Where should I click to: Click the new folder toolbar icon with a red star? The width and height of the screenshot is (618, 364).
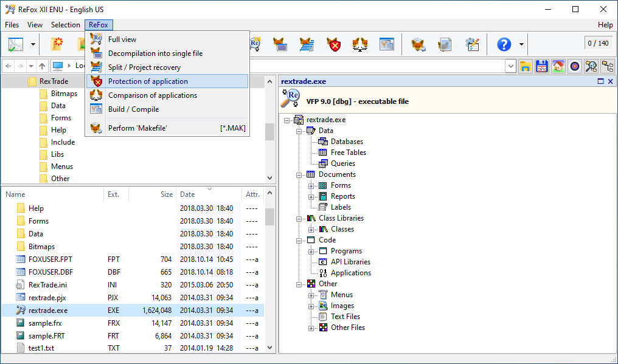coord(57,44)
